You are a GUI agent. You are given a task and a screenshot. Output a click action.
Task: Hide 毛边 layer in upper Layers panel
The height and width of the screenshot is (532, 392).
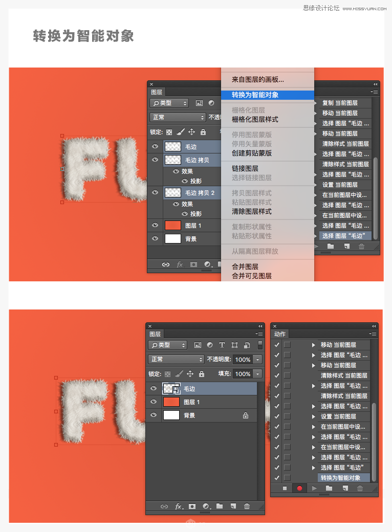[155, 146]
